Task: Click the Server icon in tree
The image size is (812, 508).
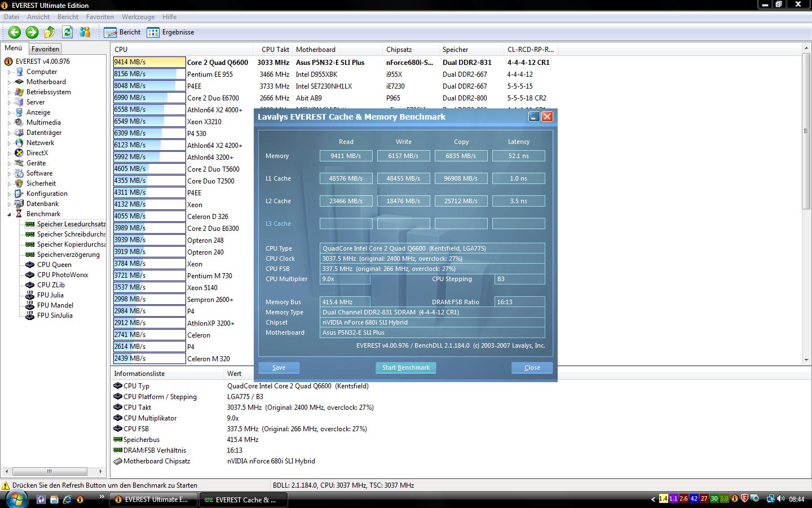Action: click(x=19, y=102)
